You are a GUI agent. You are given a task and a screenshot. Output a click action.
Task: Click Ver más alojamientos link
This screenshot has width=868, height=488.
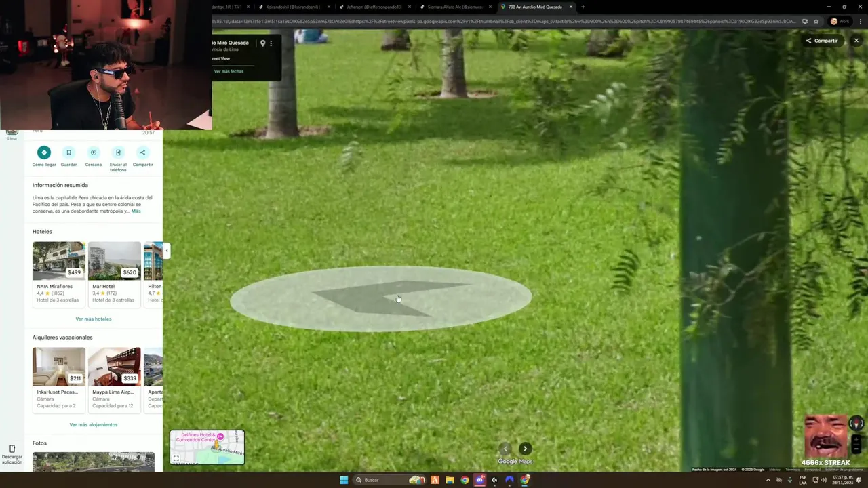[x=94, y=424]
